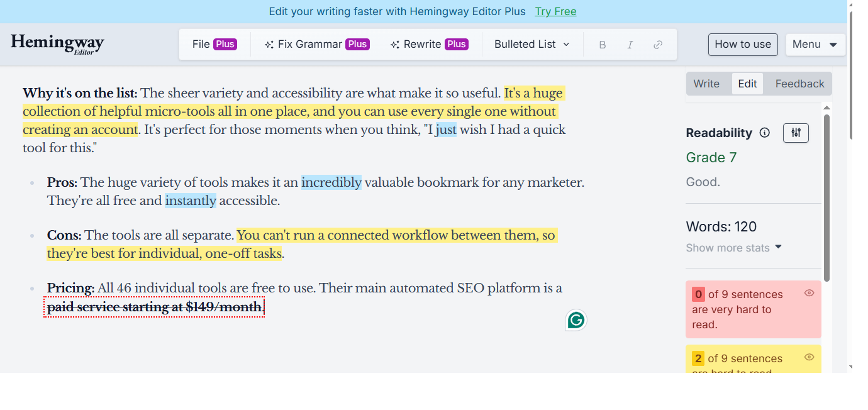Screen dimensions: 868x410
Task: Click the highlighted word "instantly"
Action: pyautogui.click(x=191, y=201)
